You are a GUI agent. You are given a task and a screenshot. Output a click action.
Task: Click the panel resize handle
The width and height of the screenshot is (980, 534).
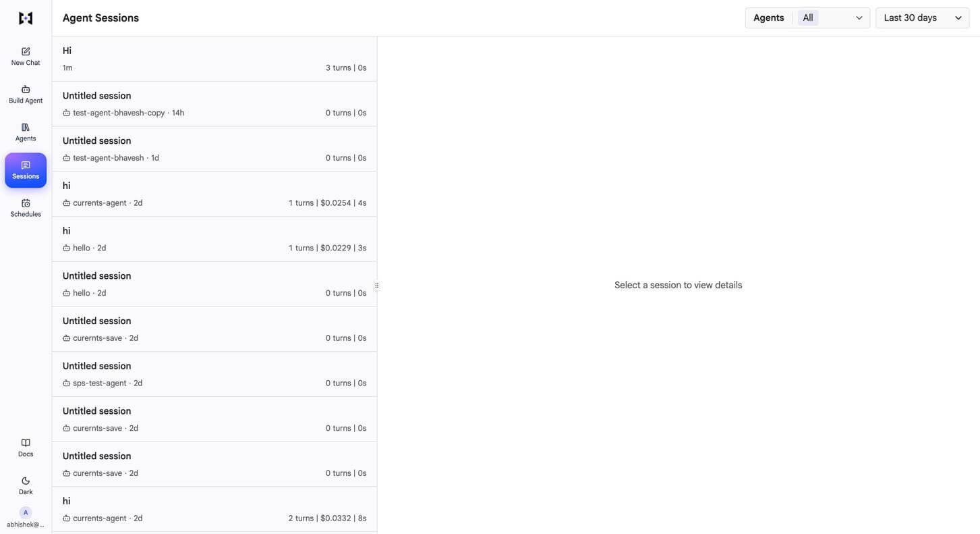[x=376, y=286]
